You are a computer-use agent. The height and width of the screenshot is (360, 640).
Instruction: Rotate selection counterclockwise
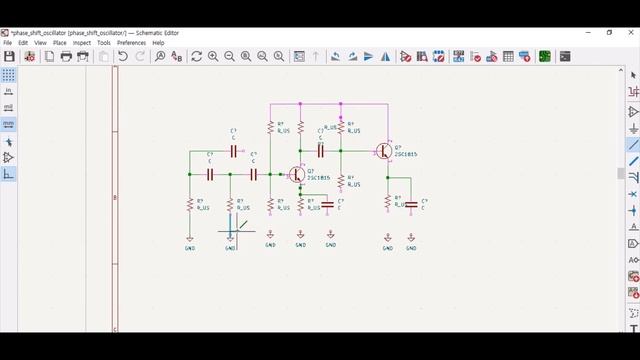click(x=336, y=56)
